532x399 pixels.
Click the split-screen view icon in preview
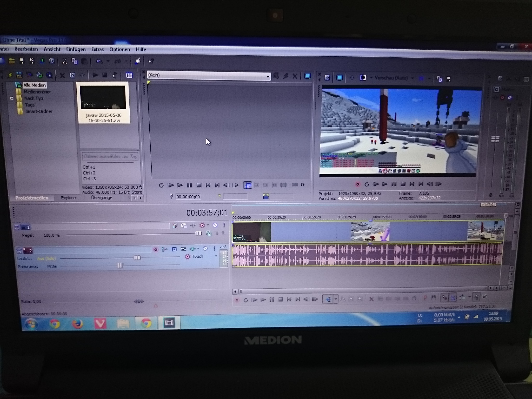[x=363, y=78]
